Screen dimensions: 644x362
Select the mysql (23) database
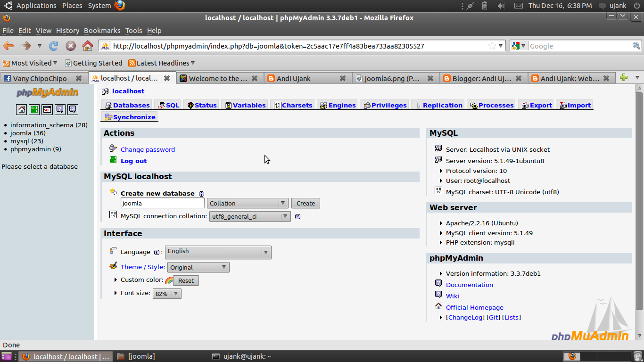point(27,141)
